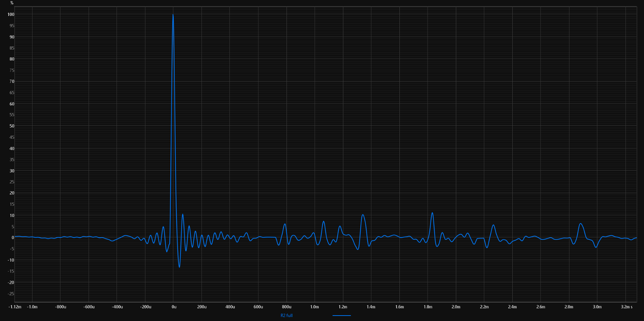Screen dimensions: 644x321
Task: Select the 70 tick label on vertical axis
Action: (12, 82)
